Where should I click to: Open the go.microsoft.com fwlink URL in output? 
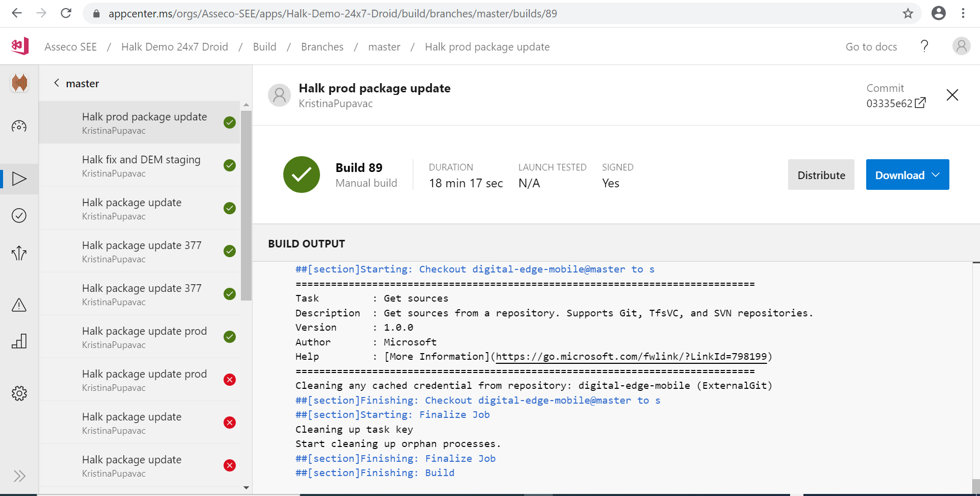tap(631, 357)
